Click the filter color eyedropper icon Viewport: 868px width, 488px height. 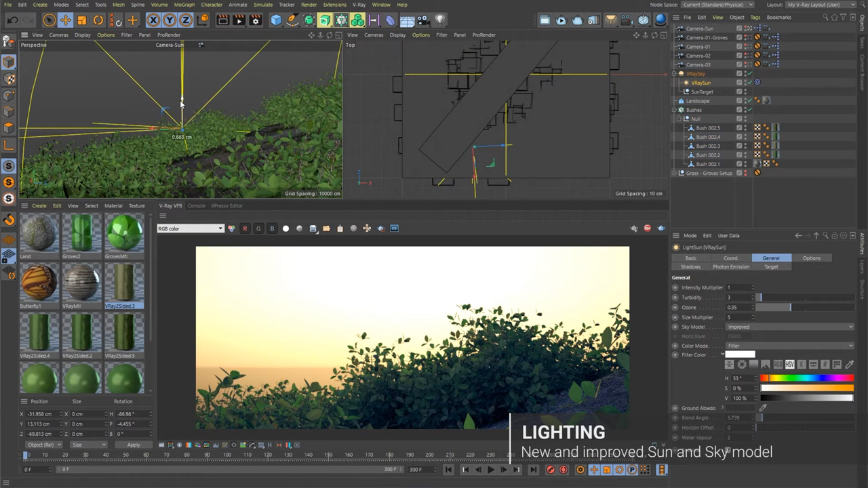pos(850,364)
